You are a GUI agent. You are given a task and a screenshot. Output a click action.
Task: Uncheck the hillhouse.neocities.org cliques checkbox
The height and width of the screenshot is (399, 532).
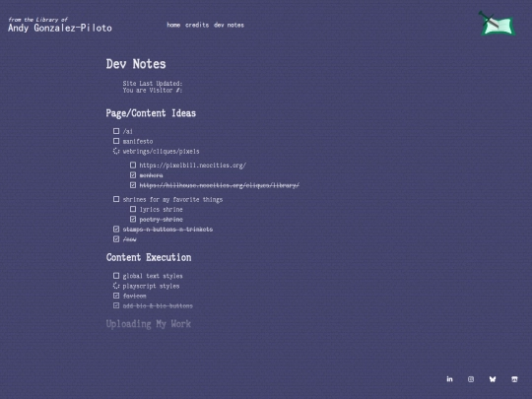click(x=133, y=185)
